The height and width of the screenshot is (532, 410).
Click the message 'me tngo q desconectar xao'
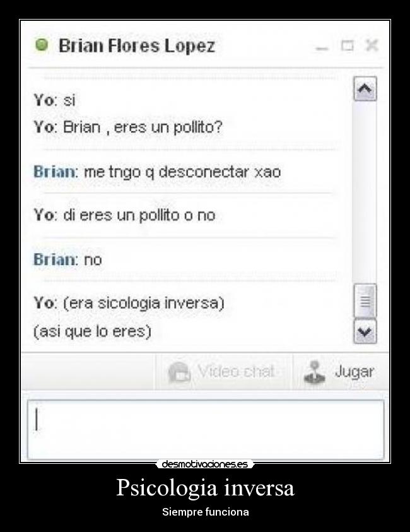182,172
